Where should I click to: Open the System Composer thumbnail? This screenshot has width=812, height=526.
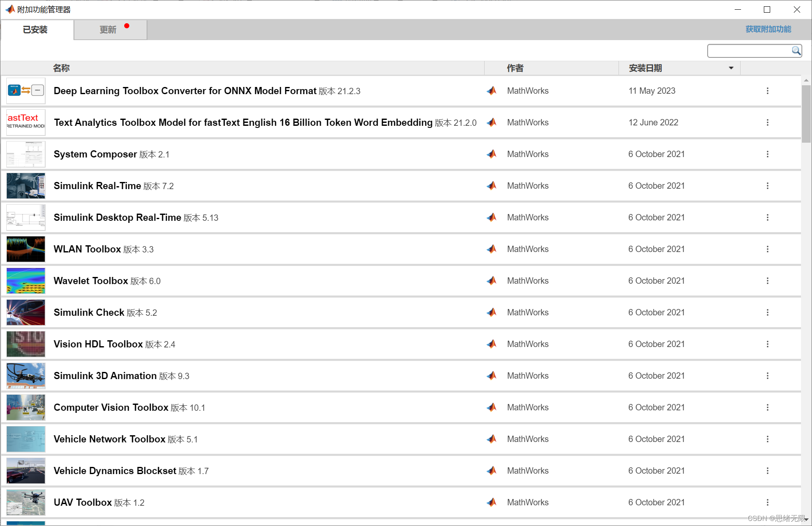[26, 154]
